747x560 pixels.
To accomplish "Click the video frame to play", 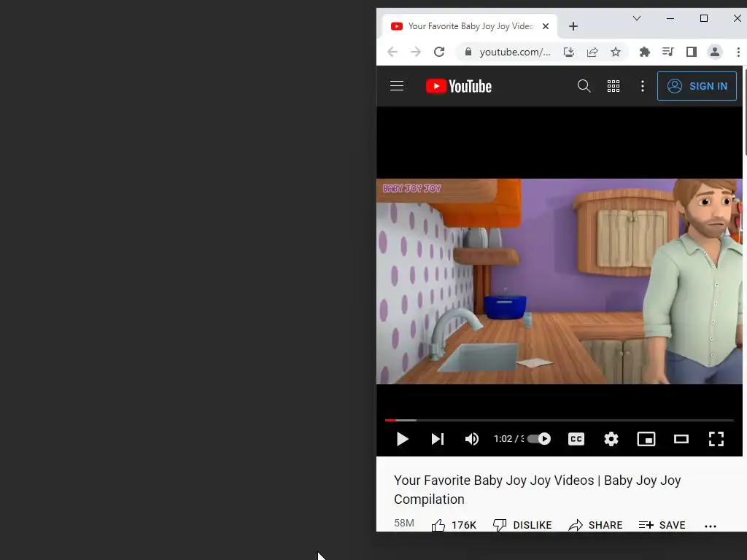I will [x=560, y=281].
